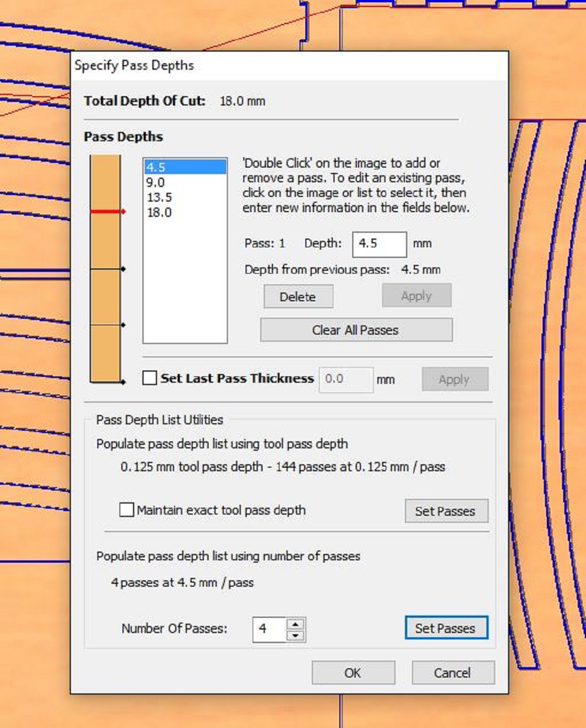This screenshot has height=728, width=586.
Task: Click the greyed-out Apply button beside Delete
Action: click(x=417, y=296)
